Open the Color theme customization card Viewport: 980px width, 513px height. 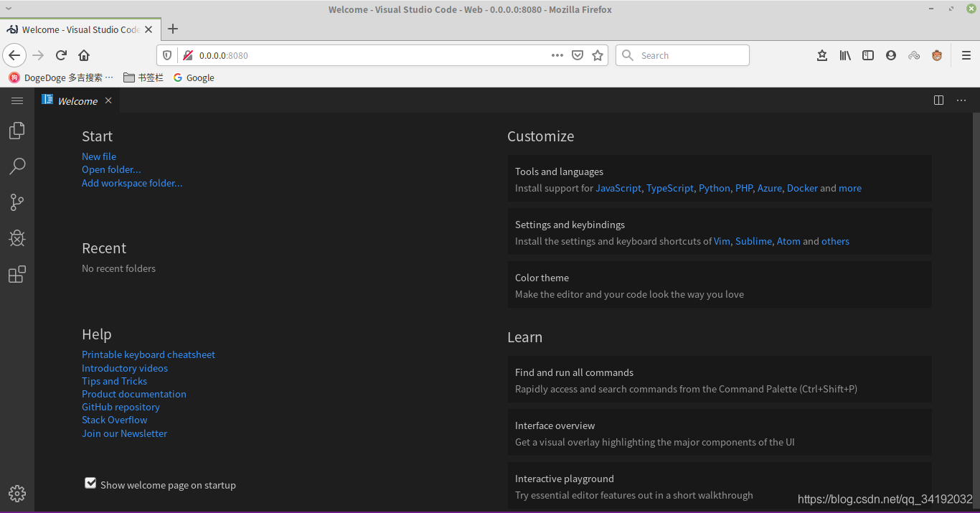click(x=720, y=285)
